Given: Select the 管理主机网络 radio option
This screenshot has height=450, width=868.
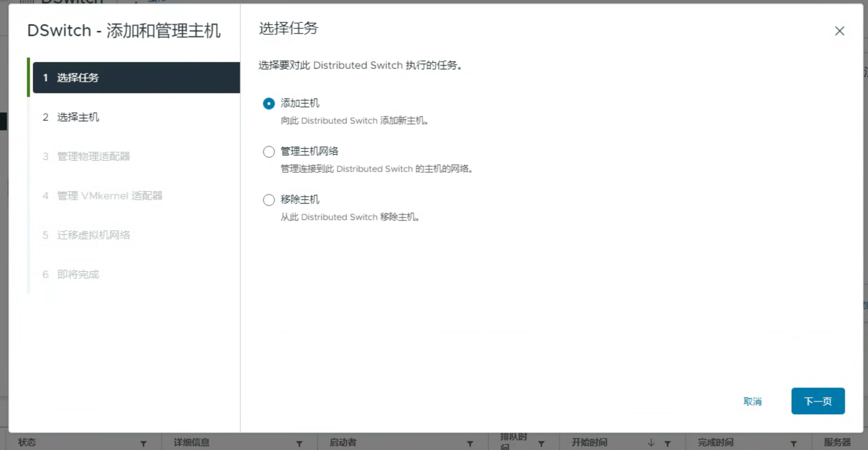Looking at the screenshot, I should [269, 152].
